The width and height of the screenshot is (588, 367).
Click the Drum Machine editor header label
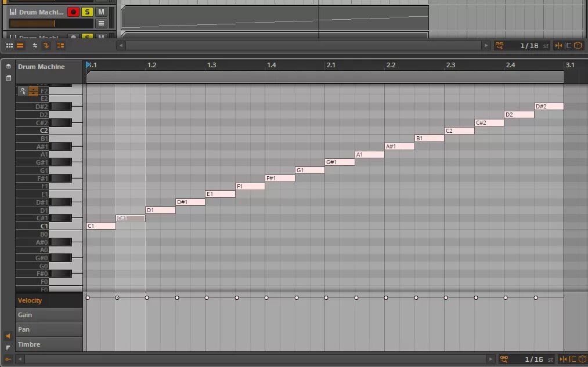(41, 67)
